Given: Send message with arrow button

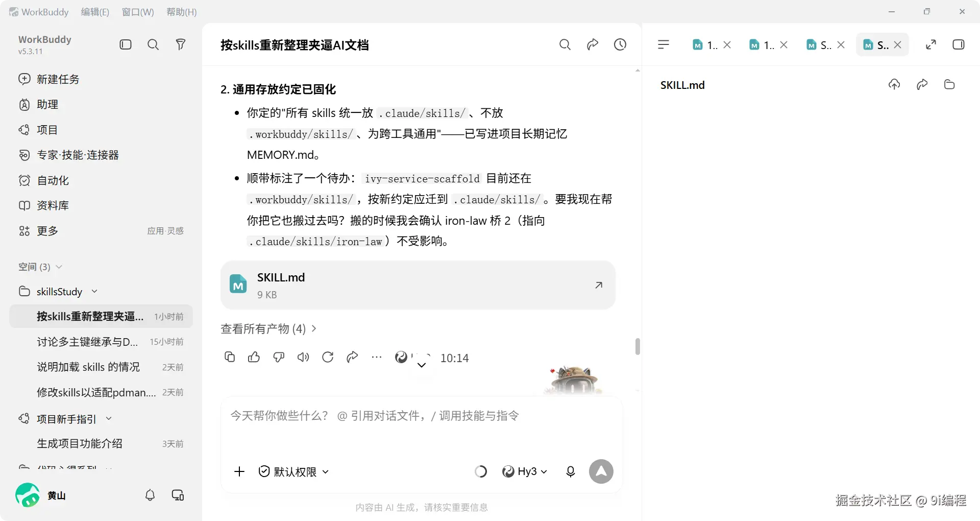Looking at the screenshot, I should coord(601,471).
